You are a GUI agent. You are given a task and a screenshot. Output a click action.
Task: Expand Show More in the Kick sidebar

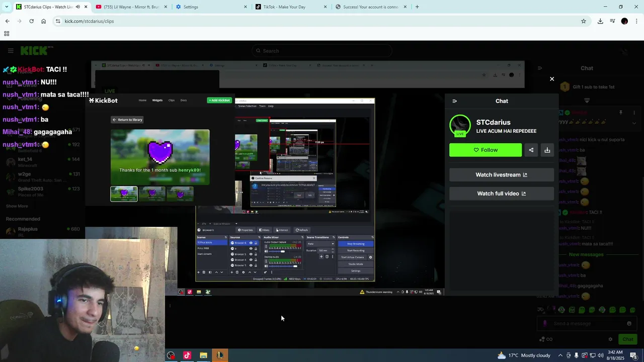tap(17, 206)
